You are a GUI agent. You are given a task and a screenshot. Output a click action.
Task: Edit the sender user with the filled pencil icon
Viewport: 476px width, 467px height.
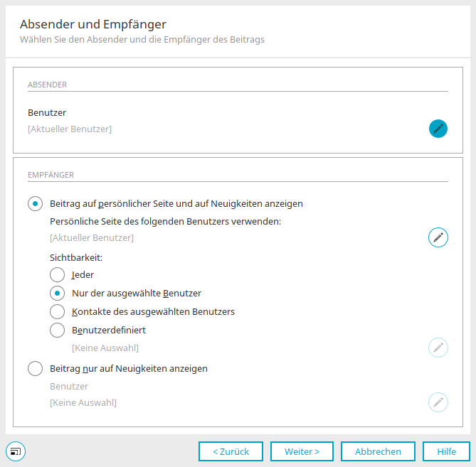(x=438, y=129)
